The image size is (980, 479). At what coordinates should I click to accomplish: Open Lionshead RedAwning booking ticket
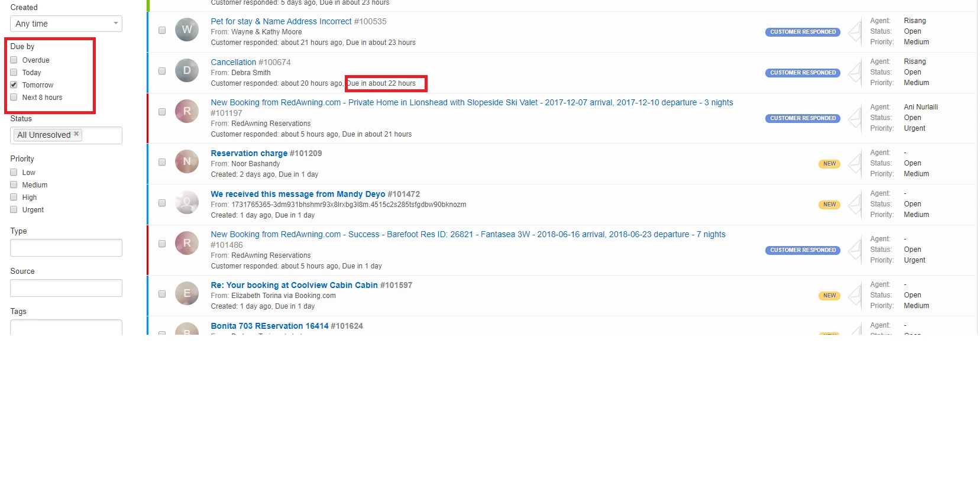[472, 102]
